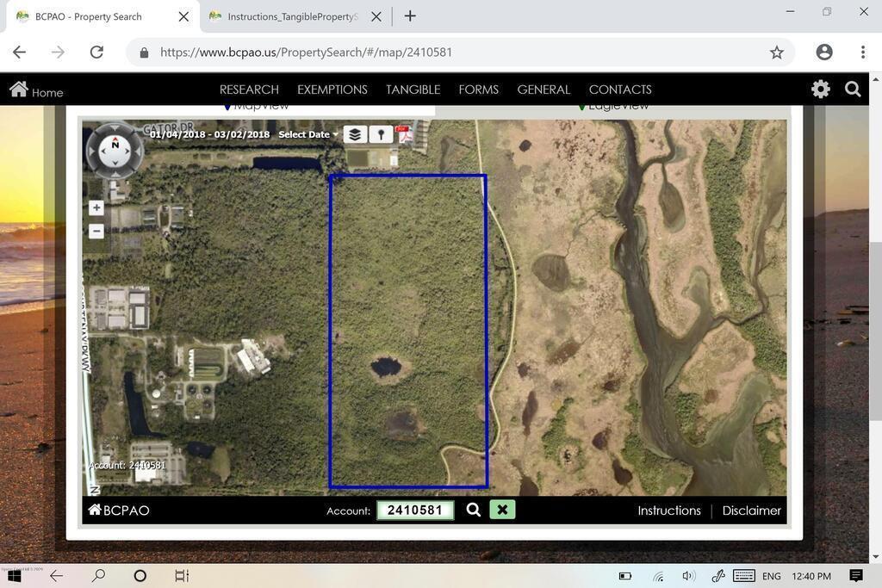This screenshot has height=588, width=882.
Task: Click the Account number input field
Action: click(415, 511)
